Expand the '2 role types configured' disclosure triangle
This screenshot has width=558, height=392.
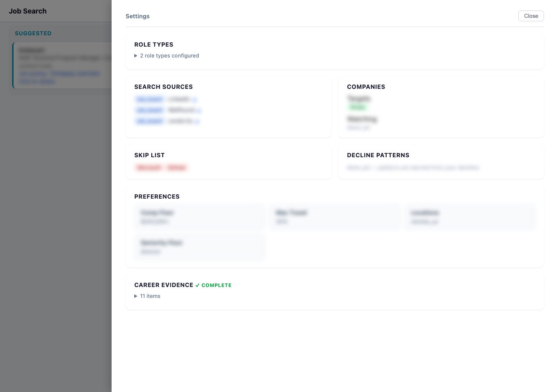click(136, 56)
